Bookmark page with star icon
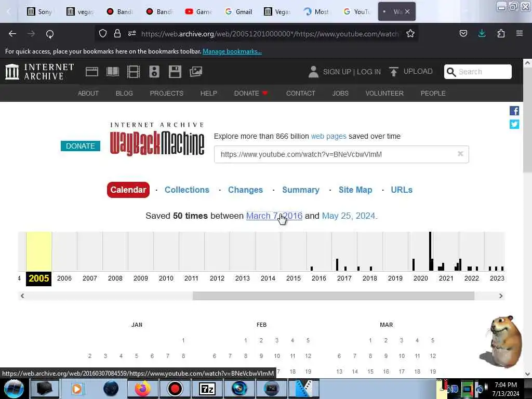This screenshot has width=532, height=399. pyautogui.click(x=410, y=33)
